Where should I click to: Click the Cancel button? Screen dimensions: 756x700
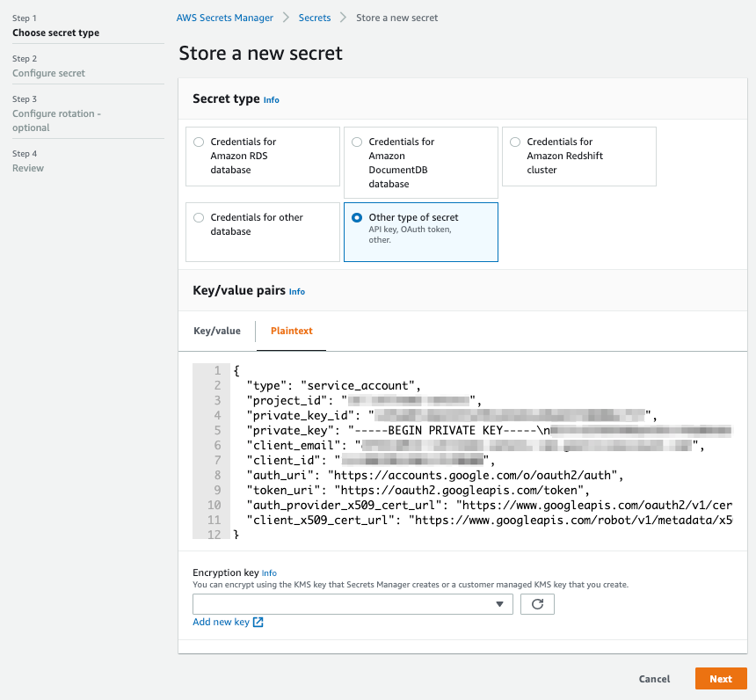click(654, 679)
